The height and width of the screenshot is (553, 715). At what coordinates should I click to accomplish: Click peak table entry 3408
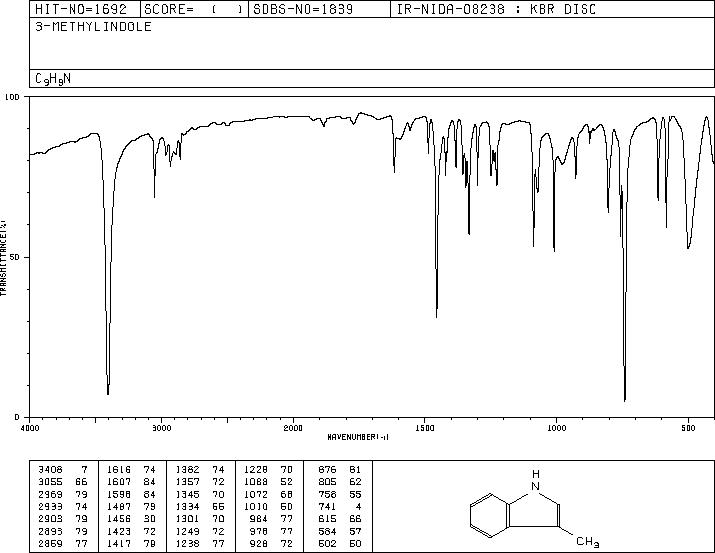click(50, 470)
